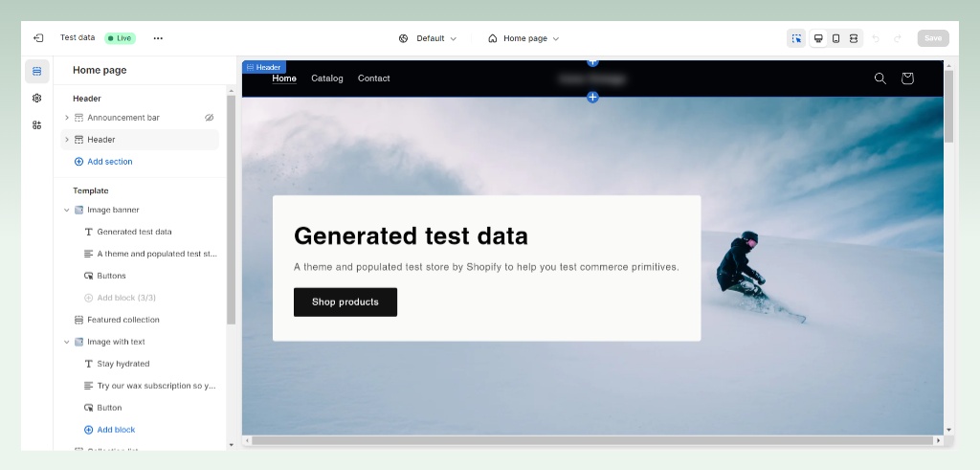The width and height of the screenshot is (980, 470).
Task: Open the three-dots more actions menu
Action: point(158,38)
